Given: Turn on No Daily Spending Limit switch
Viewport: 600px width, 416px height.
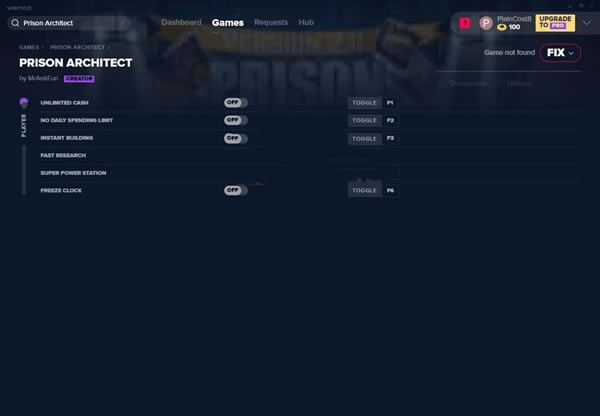Looking at the screenshot, I should click(x=235, y=120).
